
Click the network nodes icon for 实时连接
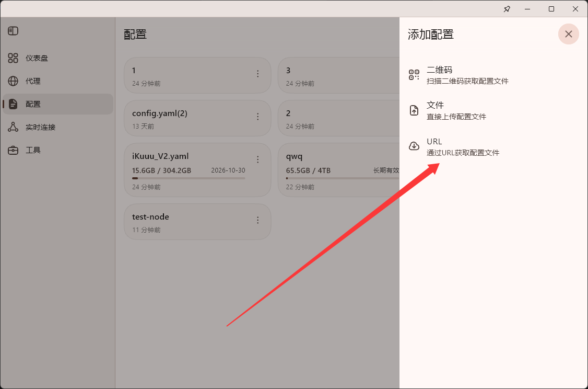point(13,127)
